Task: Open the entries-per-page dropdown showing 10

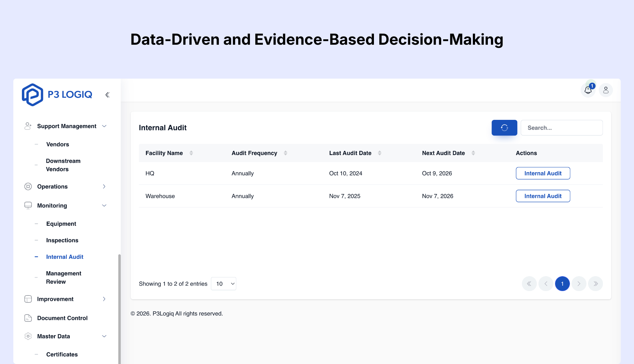Action: [224, 283]
